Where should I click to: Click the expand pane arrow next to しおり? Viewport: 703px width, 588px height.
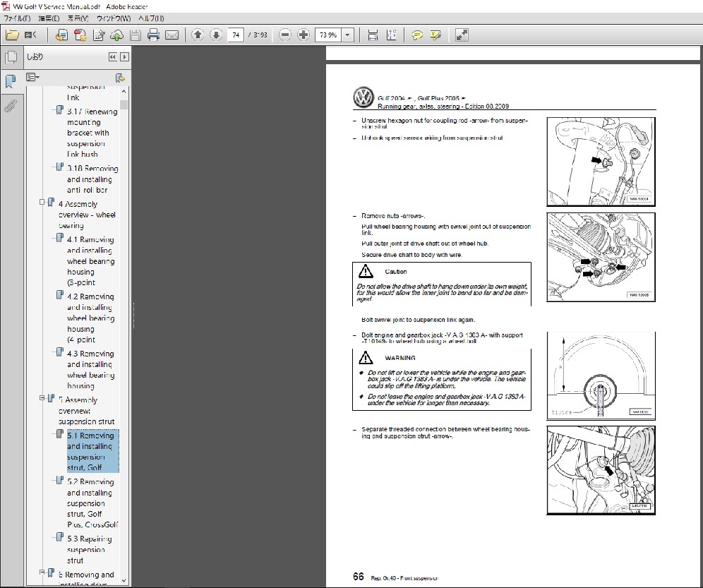point(125,57)
